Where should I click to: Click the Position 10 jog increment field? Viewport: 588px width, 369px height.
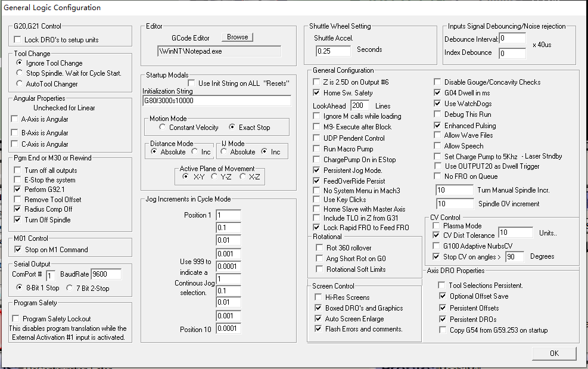228,328
